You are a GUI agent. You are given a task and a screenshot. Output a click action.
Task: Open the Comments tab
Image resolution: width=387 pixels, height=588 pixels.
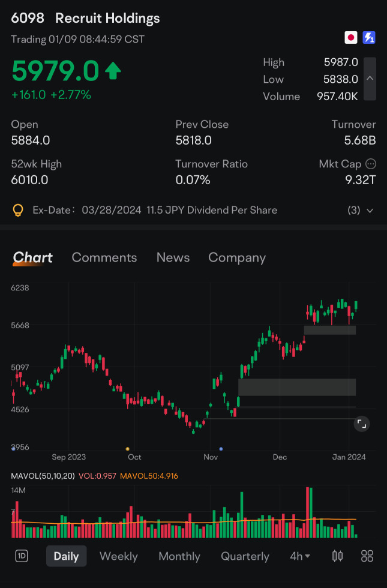point(104,257)
